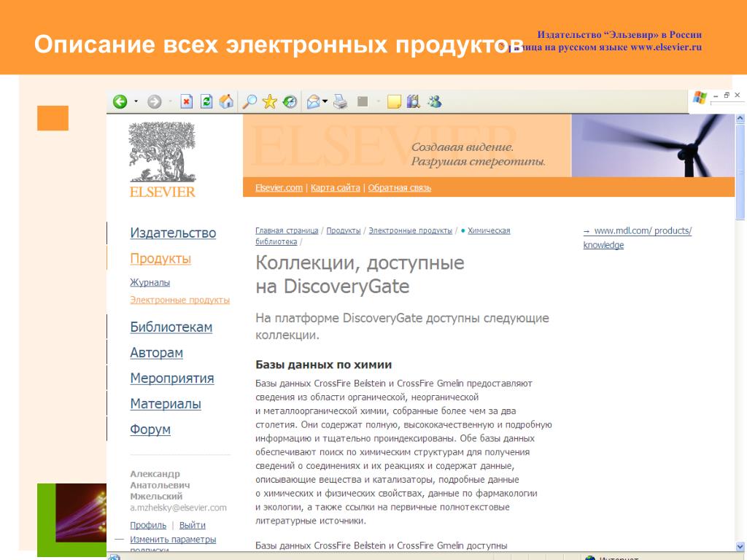The image size is (747, 560).
Task: Click the yellow note Discuss icon
Action: pyautogui.click(x=394, y=101)
